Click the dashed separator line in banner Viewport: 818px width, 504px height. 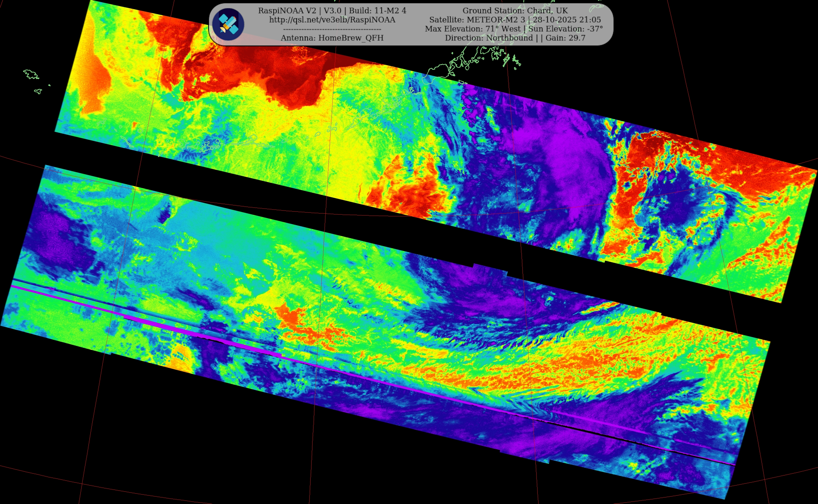click(332, 29)
